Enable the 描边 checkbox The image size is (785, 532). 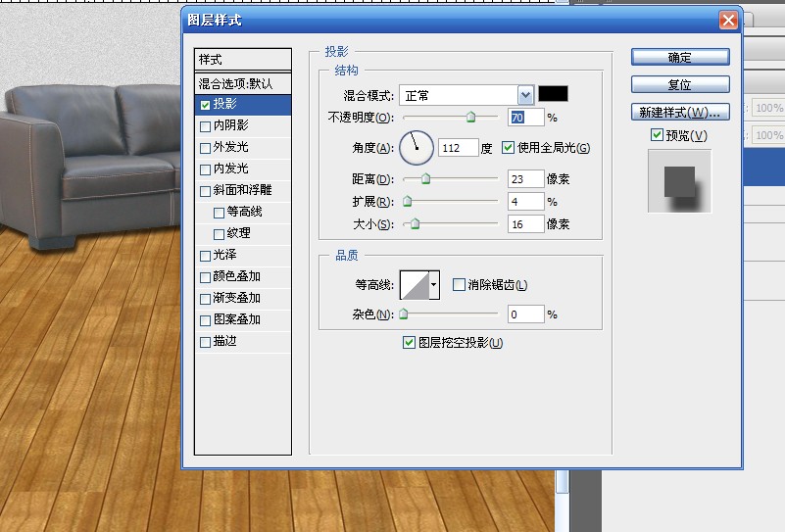pos(205,342)
